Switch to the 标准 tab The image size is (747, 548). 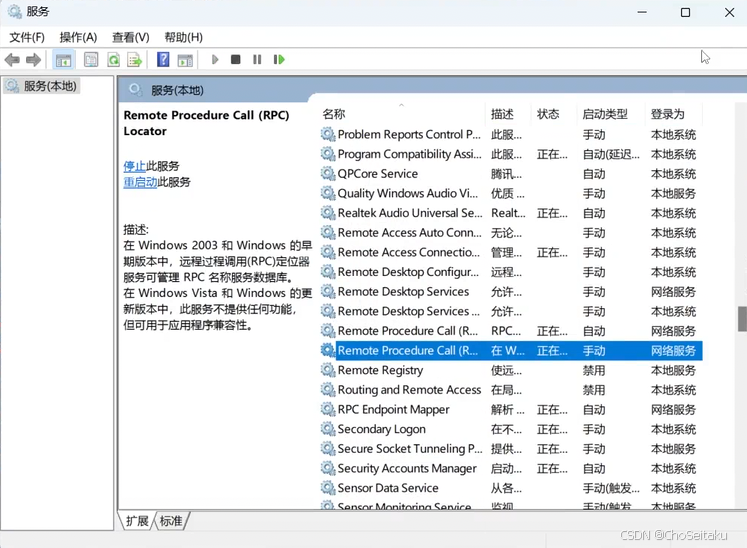coord(172,521)
